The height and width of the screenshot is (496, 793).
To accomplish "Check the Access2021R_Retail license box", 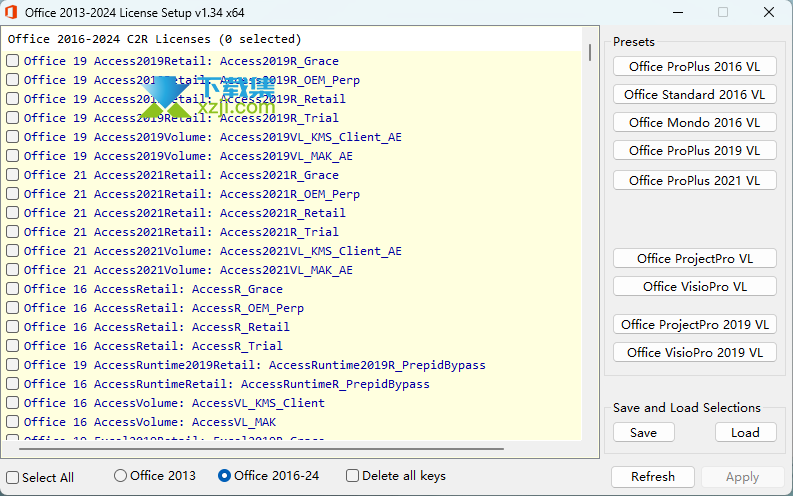I will (13, 213).
